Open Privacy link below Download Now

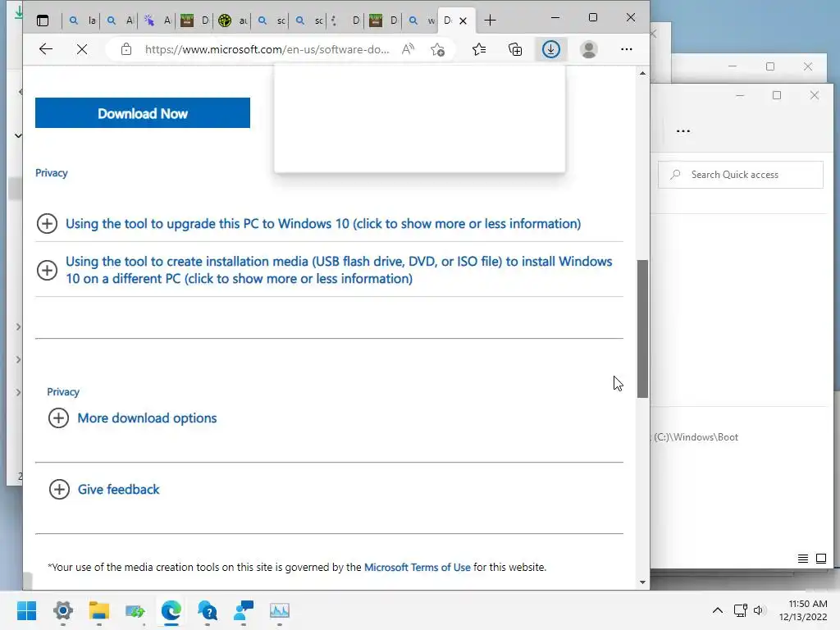tap(52, 173)
